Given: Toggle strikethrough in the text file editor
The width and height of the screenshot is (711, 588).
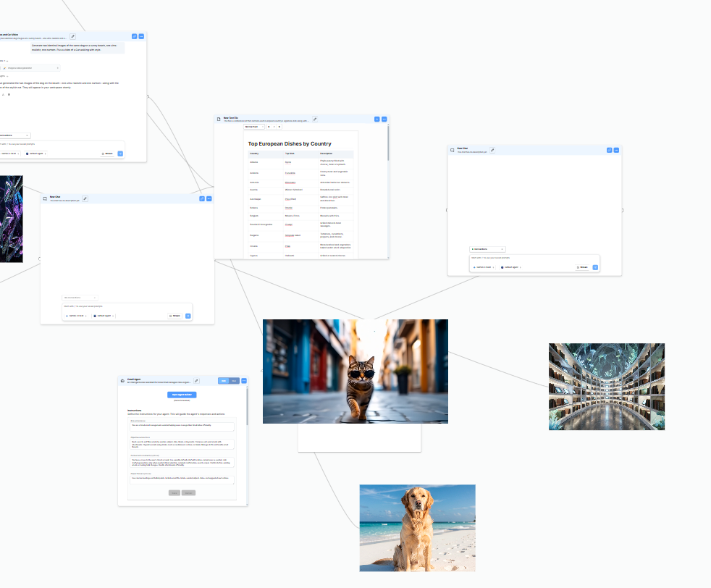Looking at the screenshot, I should [x=279, y=127].
